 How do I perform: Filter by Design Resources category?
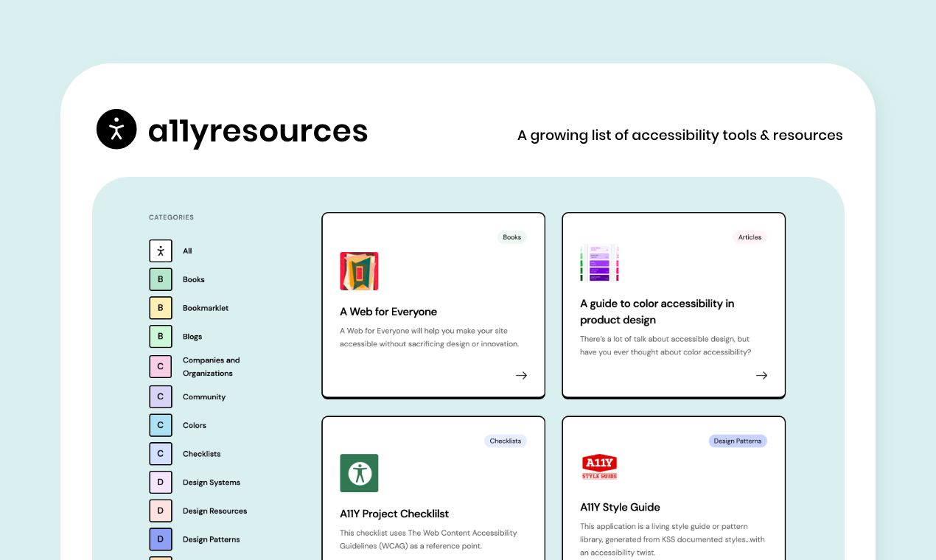[x=215, y=511]
